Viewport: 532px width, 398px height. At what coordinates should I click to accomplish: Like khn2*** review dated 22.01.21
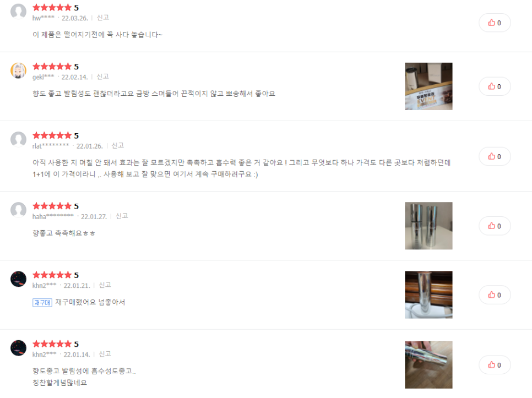[495, 295]
